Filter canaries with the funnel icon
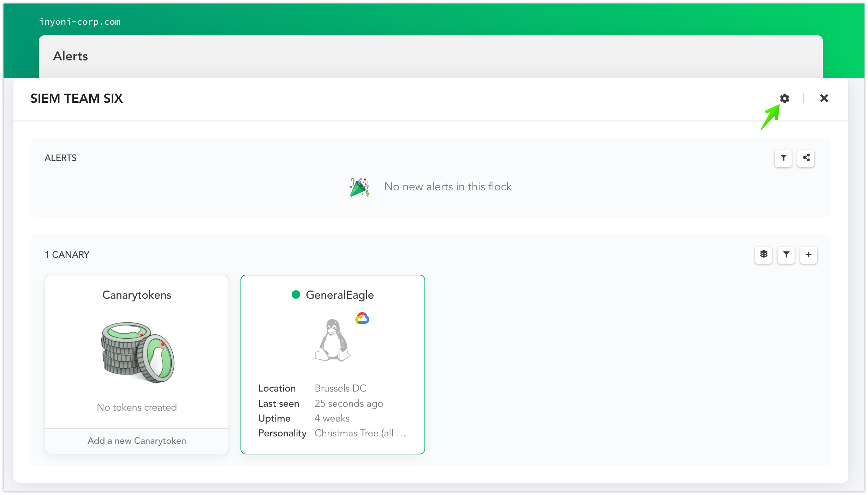 point(786,255)
